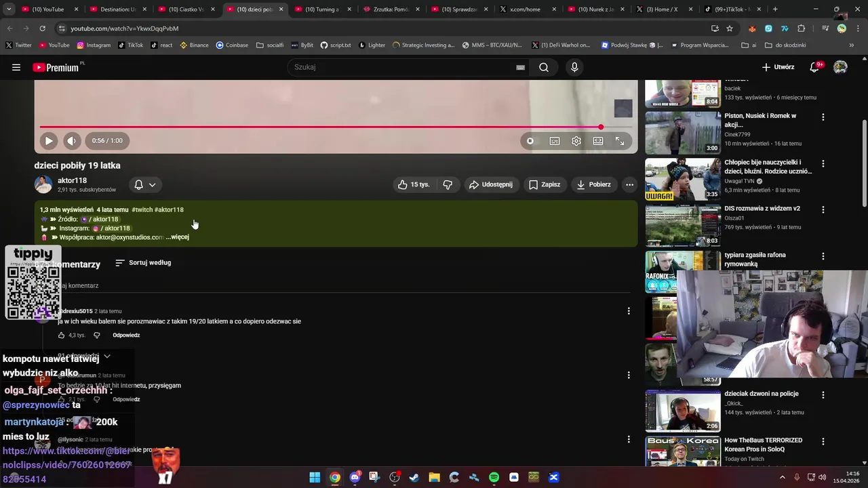Switch to the 'Zrzutka' browser tab
The height and width of the screenshot is (488, 868).
pyautogui.click(x=390, y=9)
